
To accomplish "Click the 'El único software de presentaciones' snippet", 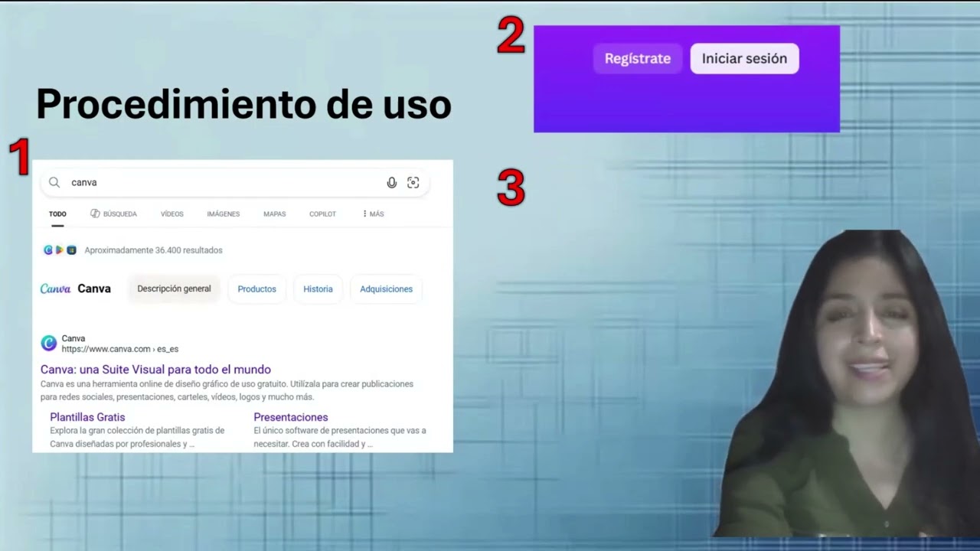I will [x=340, y=437].
